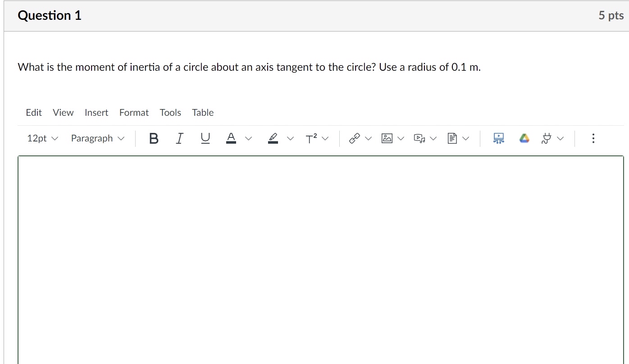The height and width of the screenshot is (364, 629).
Task: Click inside the answer text editor
Action: [321, 259]
